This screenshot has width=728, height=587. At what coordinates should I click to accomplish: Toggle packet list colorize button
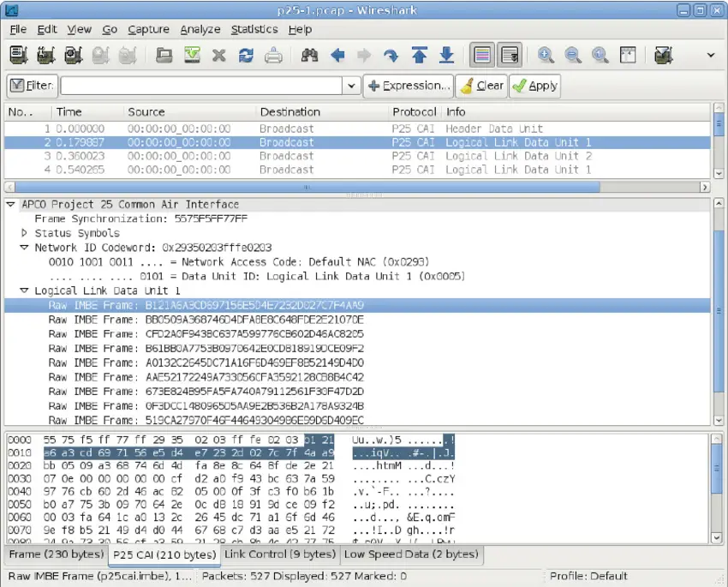click(x=482, y=55)
